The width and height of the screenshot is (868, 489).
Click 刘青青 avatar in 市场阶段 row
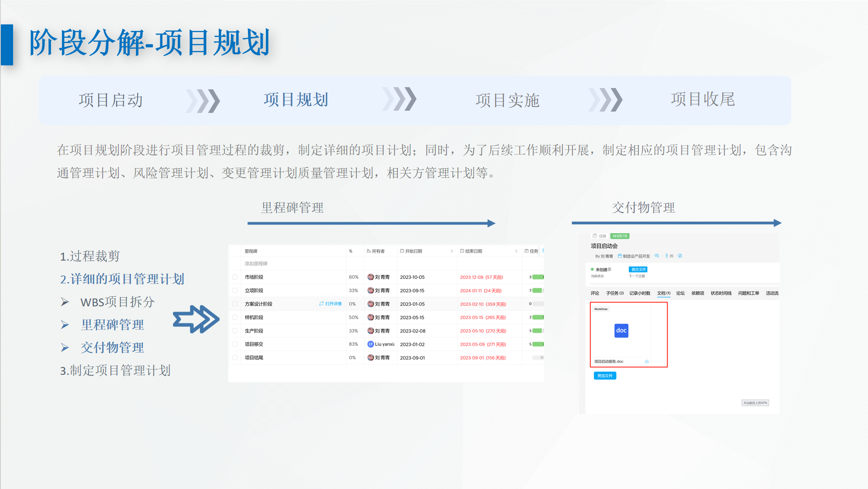coord(370,277)
